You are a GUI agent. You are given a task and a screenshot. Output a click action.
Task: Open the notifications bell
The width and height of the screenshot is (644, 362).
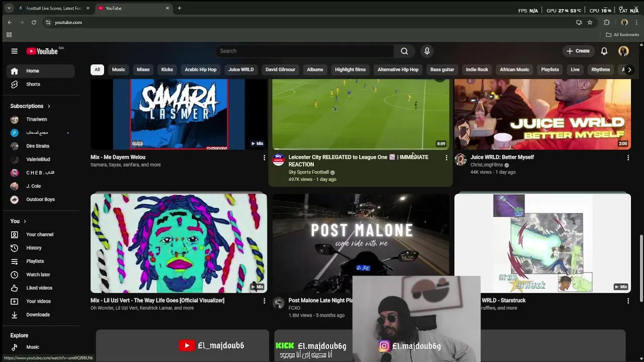coord(604,51)
